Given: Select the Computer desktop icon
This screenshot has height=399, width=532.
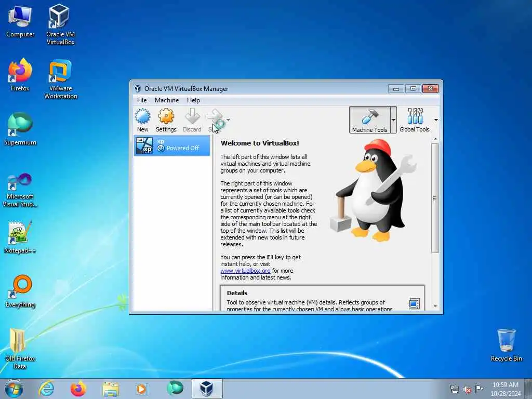Looking at the screenshot, I should (x=20, y=22).
